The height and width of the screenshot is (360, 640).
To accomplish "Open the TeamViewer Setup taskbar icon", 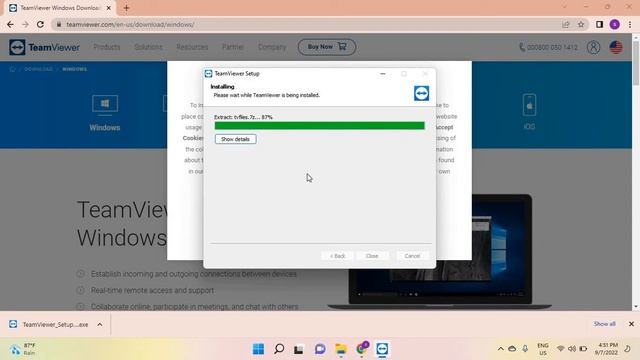I will [382, 349].
